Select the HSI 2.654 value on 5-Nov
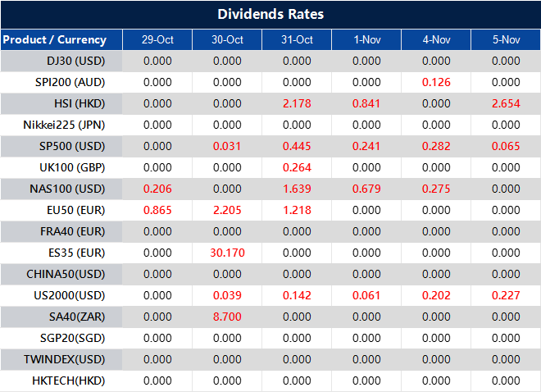The image size is (541, 392). tap(506, 103)
